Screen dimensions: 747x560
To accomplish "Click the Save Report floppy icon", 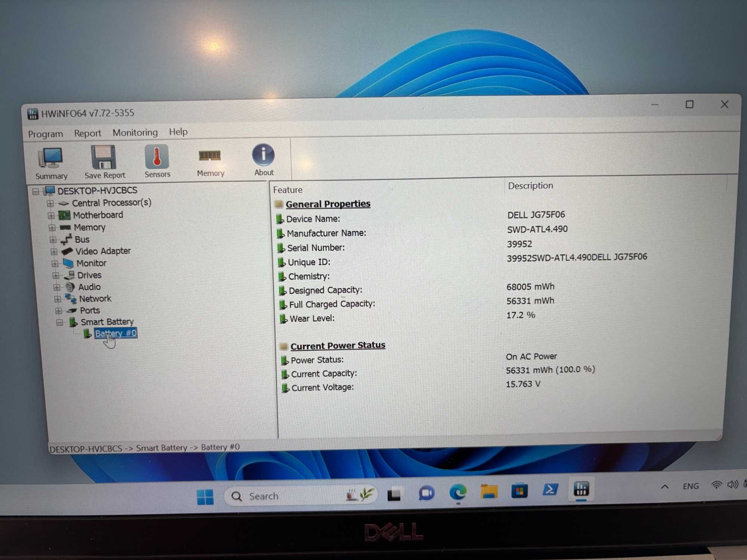I will (105, 162).
